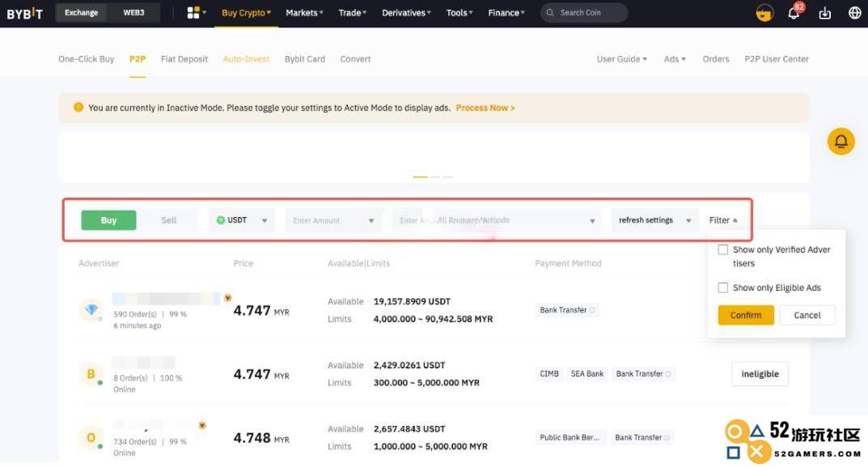Click the Advertiser column header
868x468 pixels.
click(99, 263)
